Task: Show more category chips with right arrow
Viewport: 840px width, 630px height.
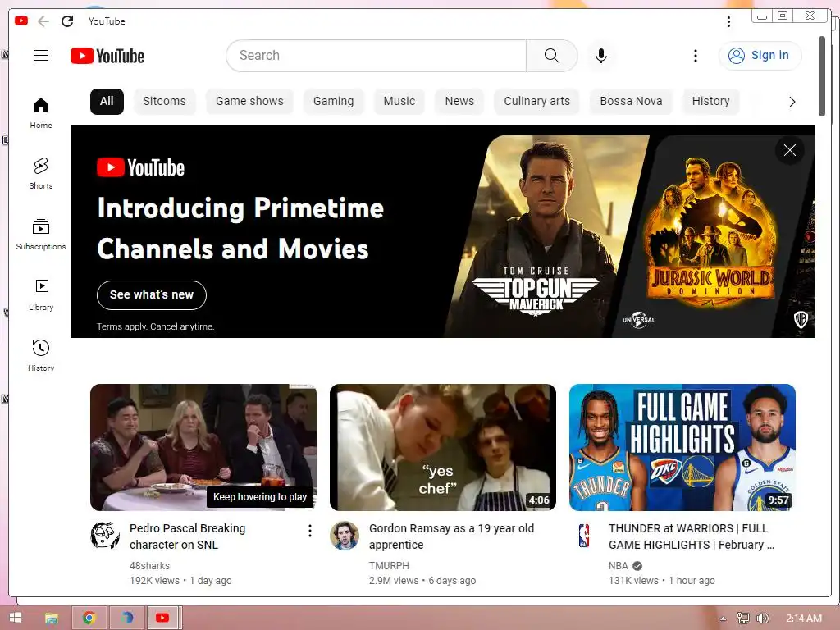Action: click(x=792, y=102)
